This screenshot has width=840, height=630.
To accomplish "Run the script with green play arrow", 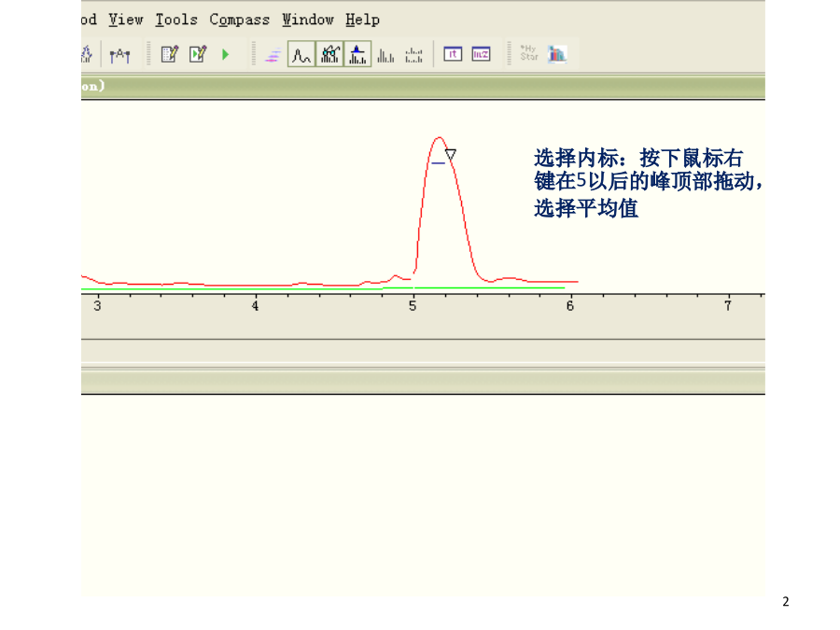I will [x=226, y=55].
